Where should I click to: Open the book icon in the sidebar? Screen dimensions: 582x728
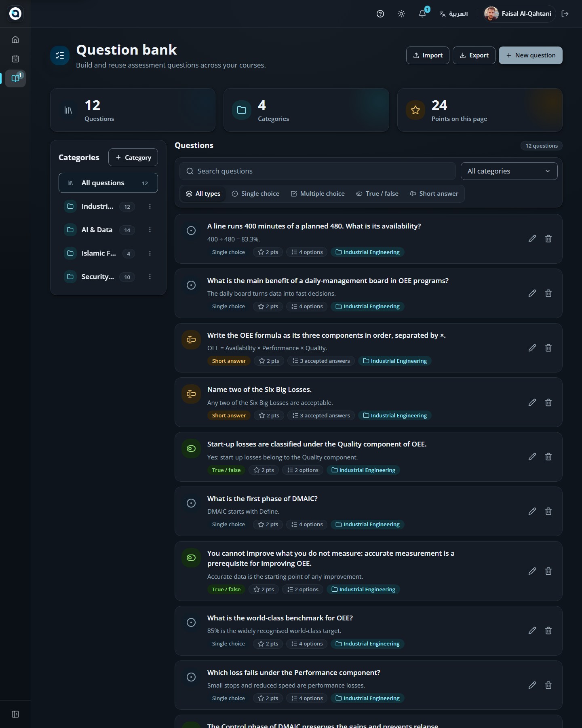pos(15,78)
